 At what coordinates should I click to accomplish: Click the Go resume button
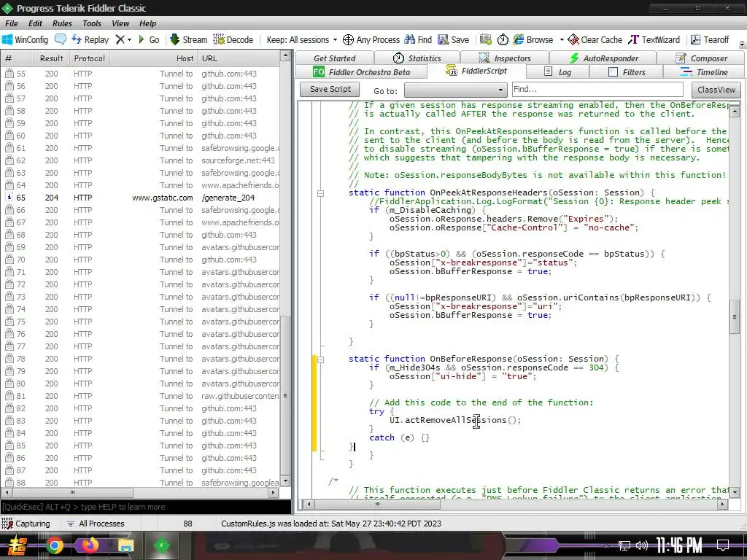(x=148, y=39)
